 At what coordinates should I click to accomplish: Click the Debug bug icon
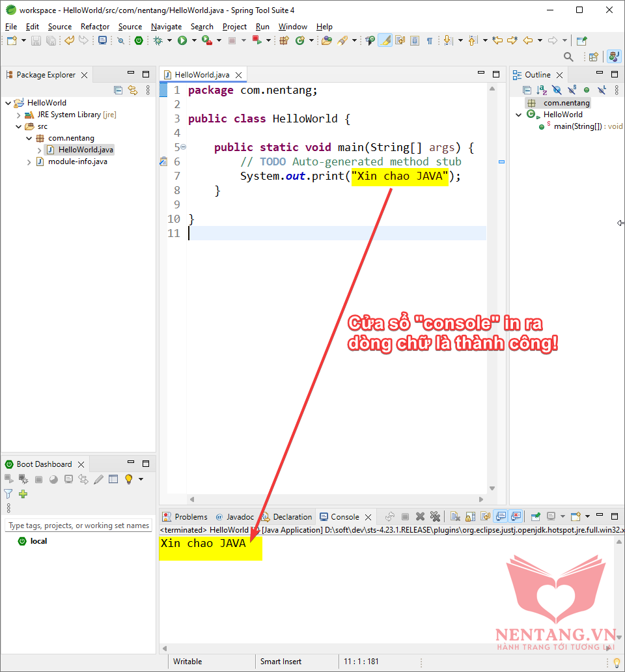click(x=158, y=40)
